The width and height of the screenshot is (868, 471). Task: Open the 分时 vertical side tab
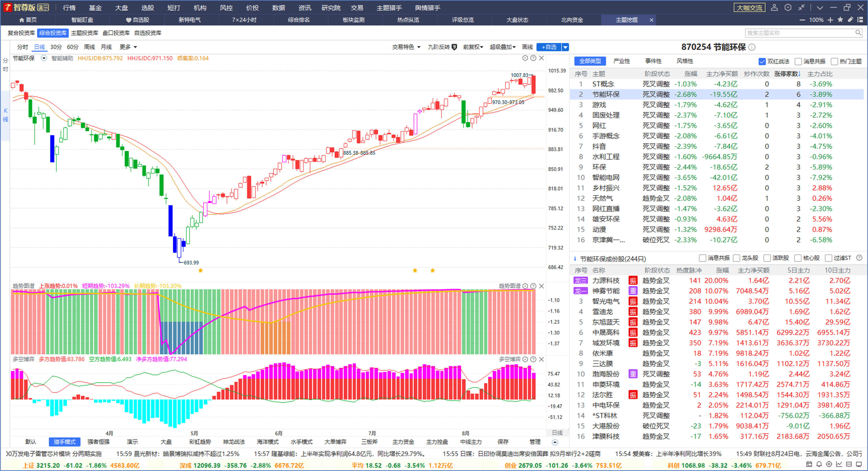point(5,65)
